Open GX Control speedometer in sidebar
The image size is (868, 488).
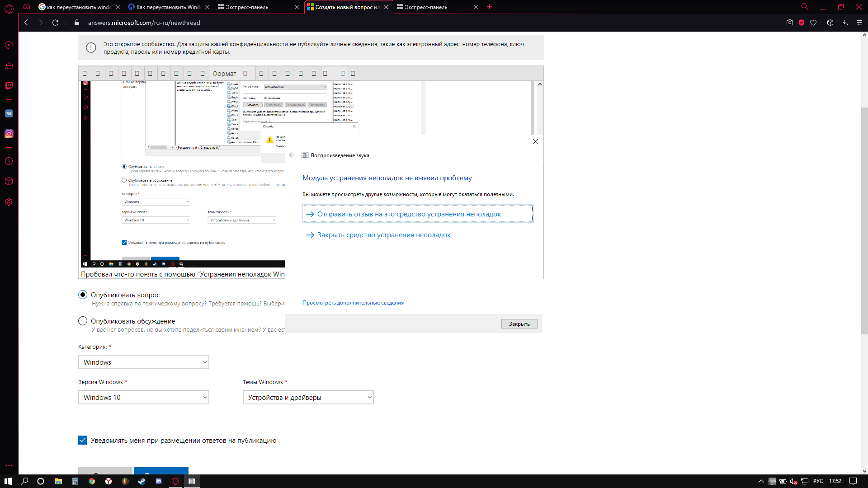click(x=9, y=45)
